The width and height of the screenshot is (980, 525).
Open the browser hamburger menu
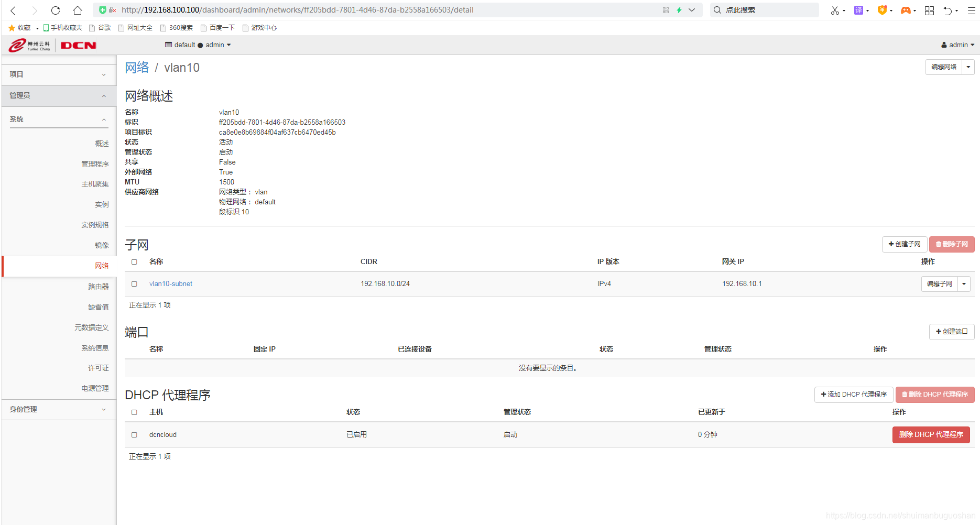tap(971, 10)
